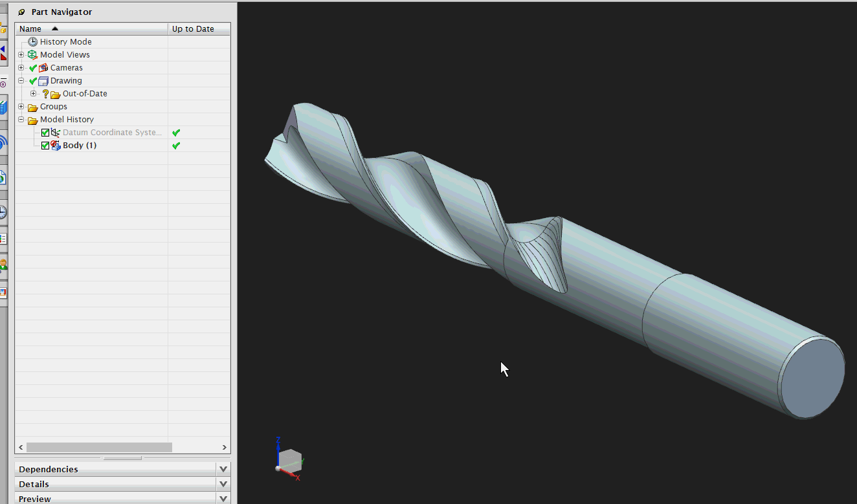Open the History clock tab in sidebar

click(x=3, y=212)
